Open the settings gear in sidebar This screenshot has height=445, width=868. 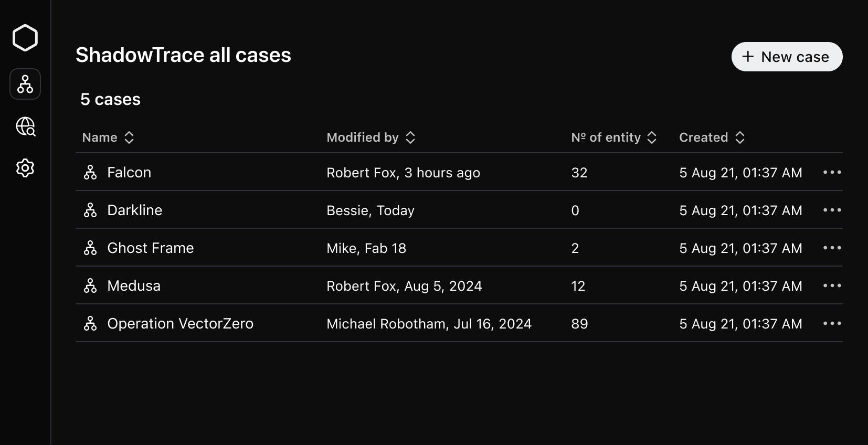pos(25,168)
